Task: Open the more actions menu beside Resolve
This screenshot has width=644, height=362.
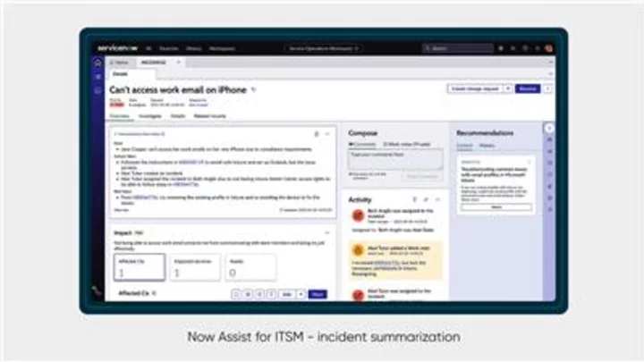Action: (547, 88)
